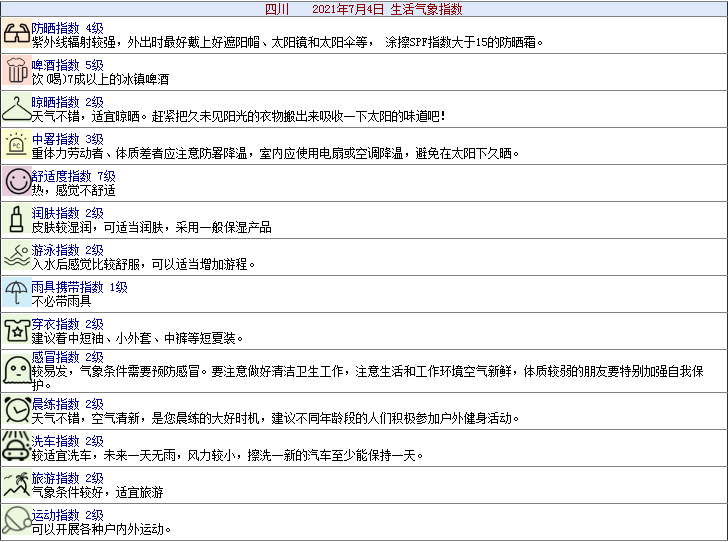
Task: Click the travel index landscape icon
Action: (x=16, y=485)
